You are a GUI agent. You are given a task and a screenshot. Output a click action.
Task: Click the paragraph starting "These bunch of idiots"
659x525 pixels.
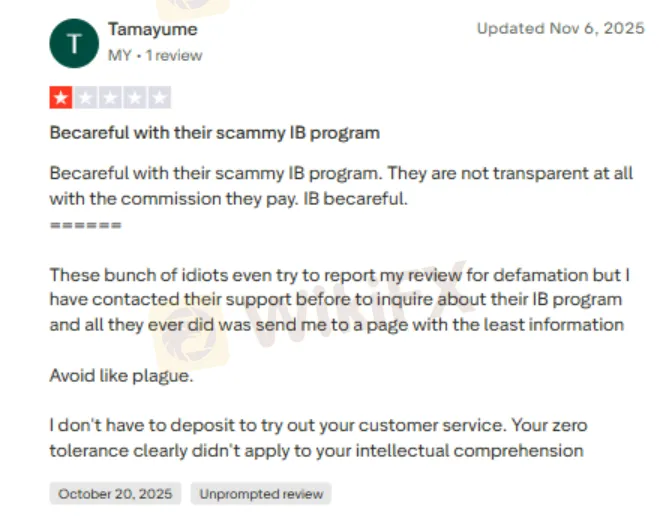[338, 299]
